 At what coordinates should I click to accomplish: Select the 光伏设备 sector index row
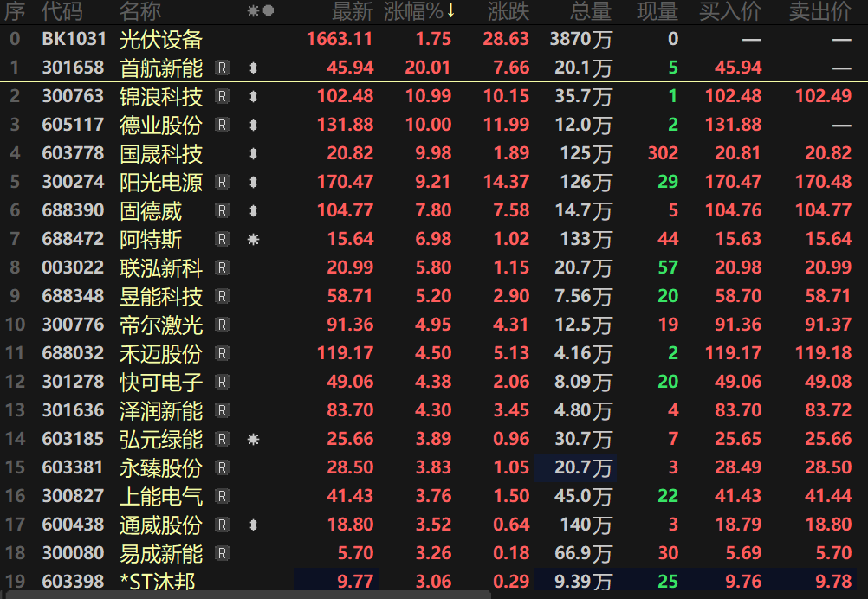point(434,39)
